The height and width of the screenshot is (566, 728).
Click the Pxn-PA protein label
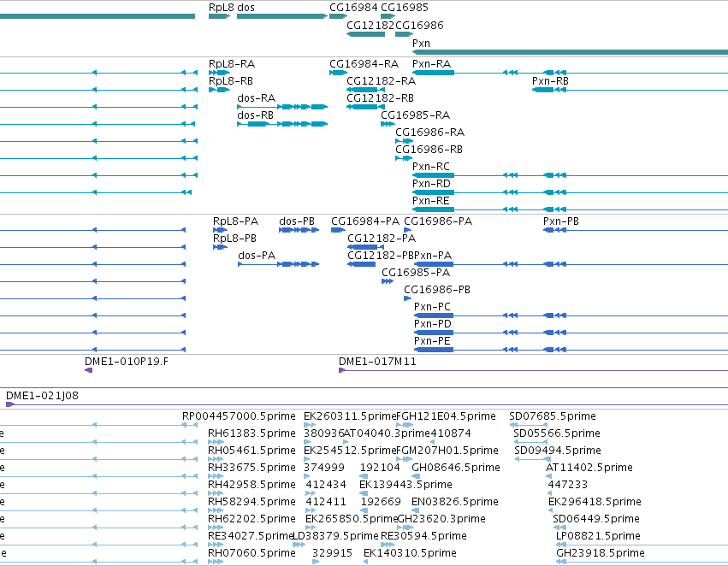coord(433,256)
